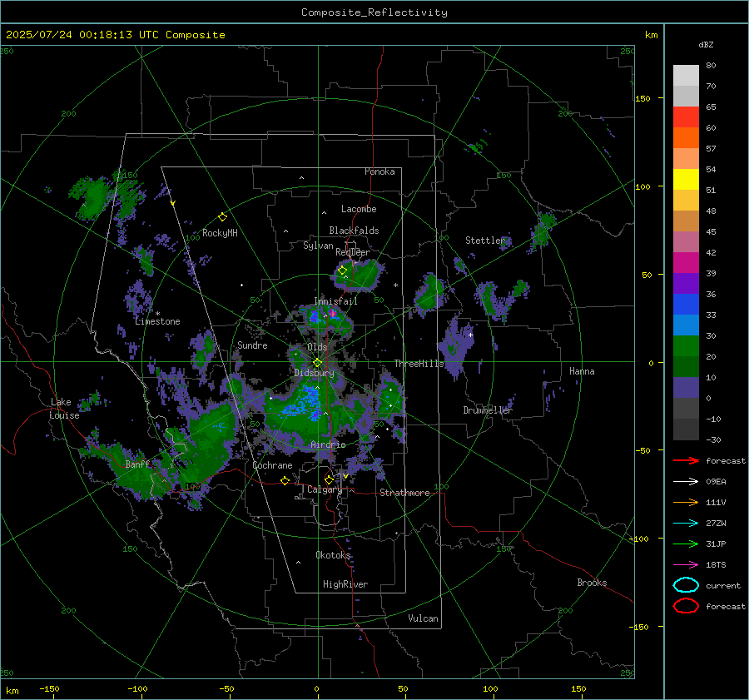Click the Stettler city label
Screen dimensions: 749x700
[485, 241]
